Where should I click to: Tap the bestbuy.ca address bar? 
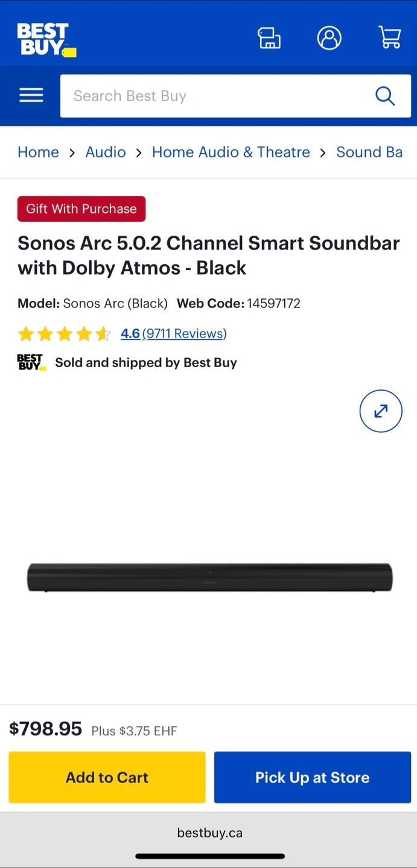coord(209,833)
